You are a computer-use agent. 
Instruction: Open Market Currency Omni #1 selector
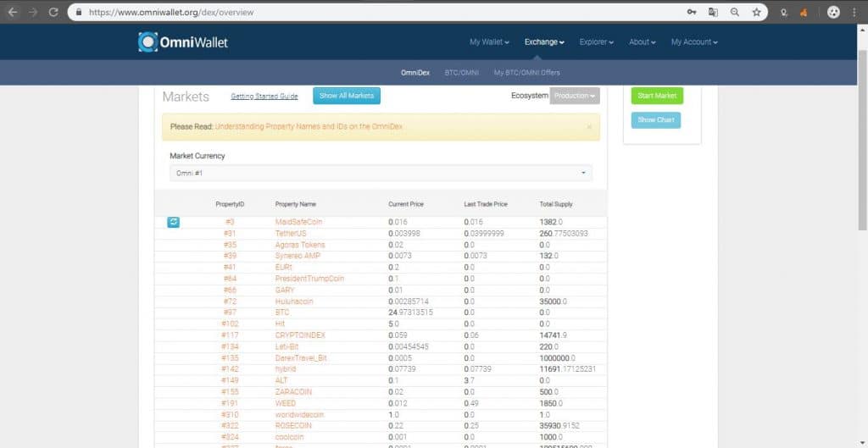click(381, 173)
